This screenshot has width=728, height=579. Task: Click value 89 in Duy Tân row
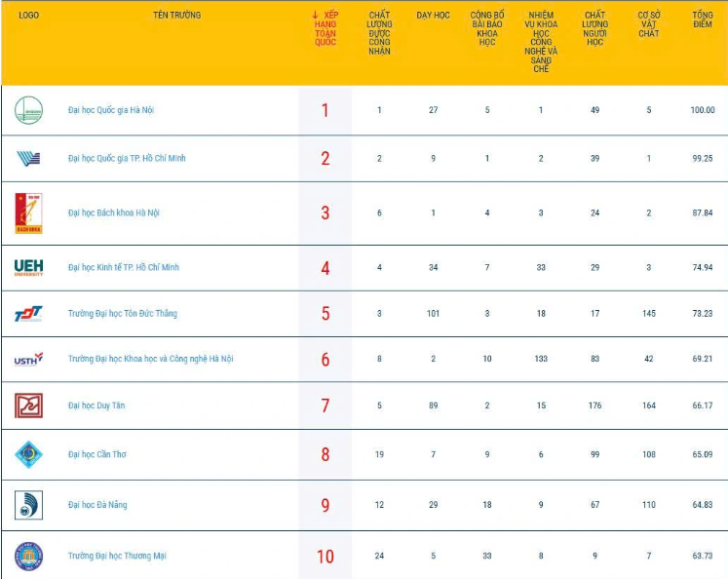[433, 405]
